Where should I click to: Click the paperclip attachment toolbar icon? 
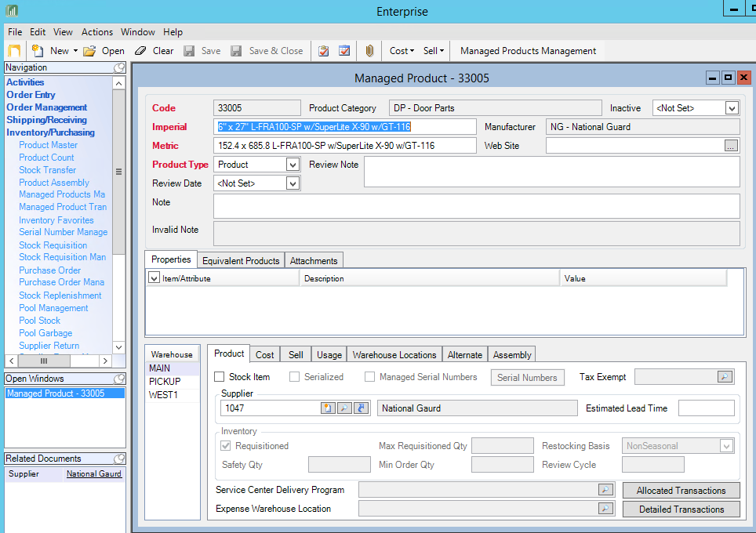tap(369, 51)
